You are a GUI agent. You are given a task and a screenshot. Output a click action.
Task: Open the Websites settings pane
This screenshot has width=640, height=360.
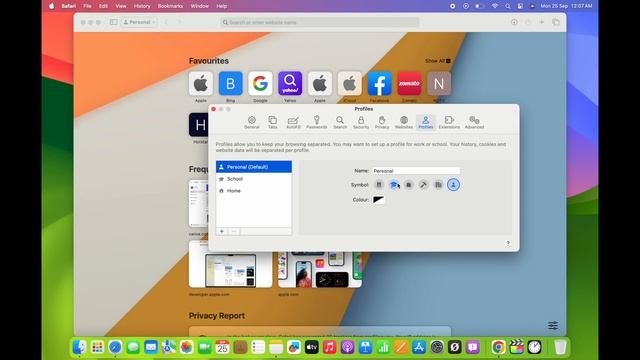(404, 122)
